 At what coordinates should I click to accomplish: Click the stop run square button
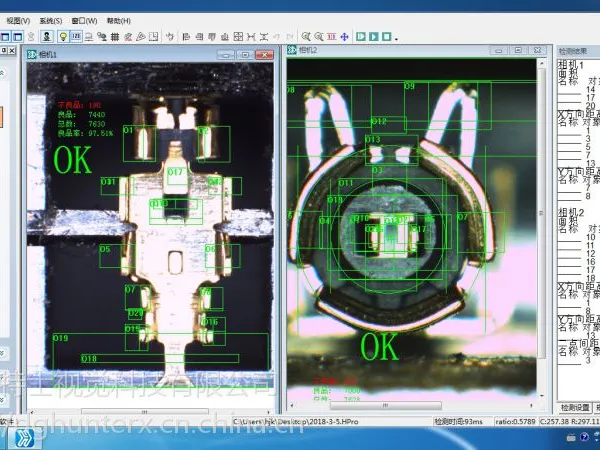[x=386, y=37]
